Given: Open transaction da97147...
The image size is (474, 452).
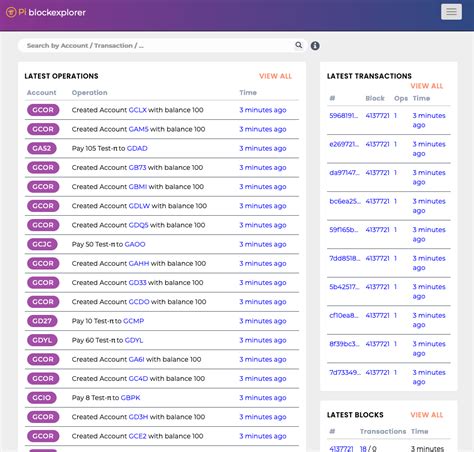Looking at the screenshot, I should tap(344, 173).
